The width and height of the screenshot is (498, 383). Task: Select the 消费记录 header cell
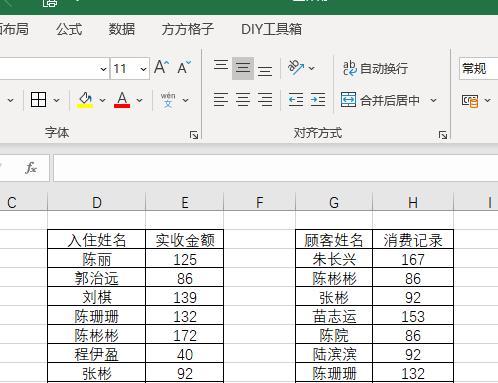(413, 239)
